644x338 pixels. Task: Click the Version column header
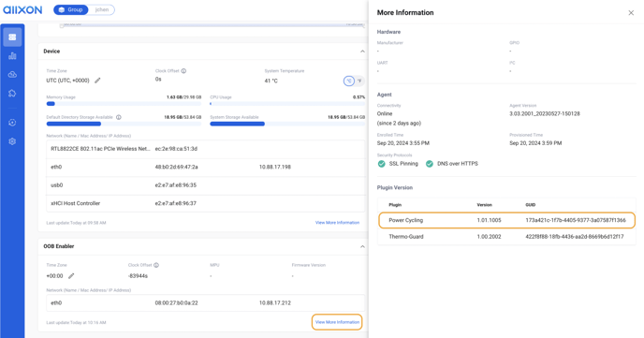484,204
